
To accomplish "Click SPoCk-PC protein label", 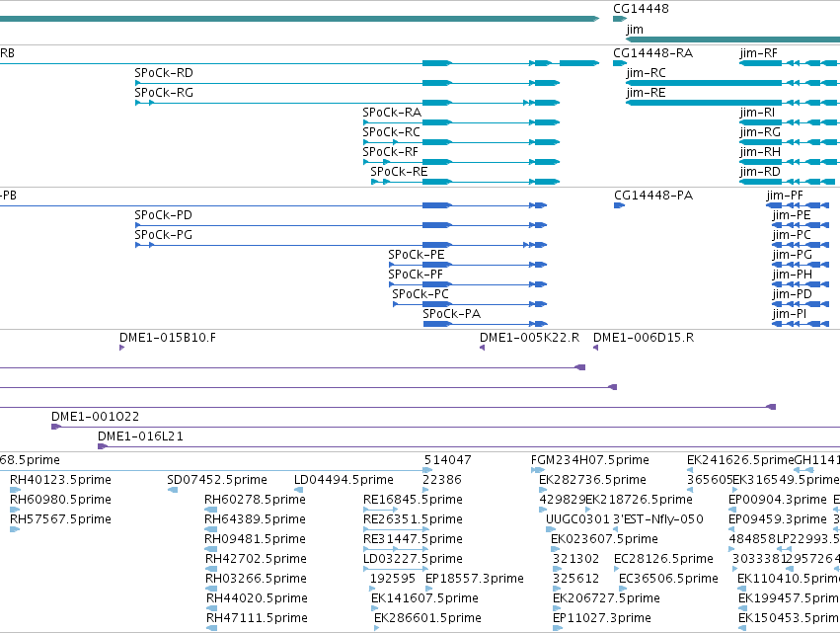I will pos(420,294).
